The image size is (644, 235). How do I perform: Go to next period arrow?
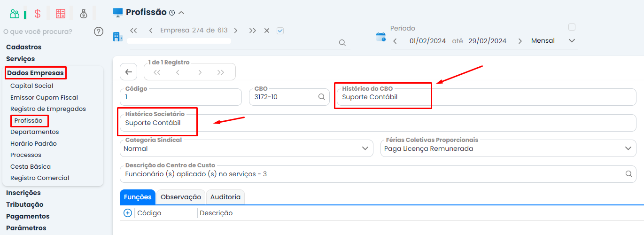[520, 41]
